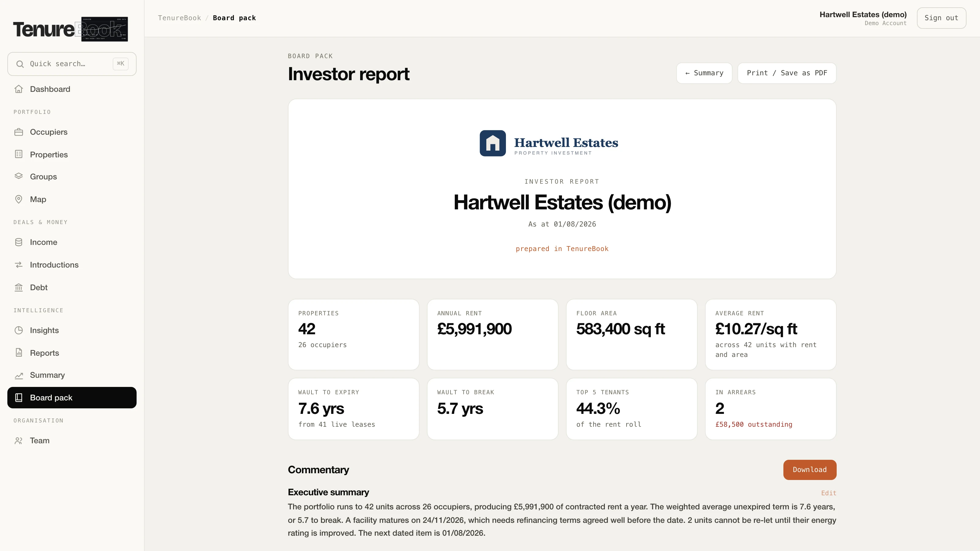Click the Hartwell Estates house logo icon
The height and width of the screenshot is (551, 980).
coord(493,143)
